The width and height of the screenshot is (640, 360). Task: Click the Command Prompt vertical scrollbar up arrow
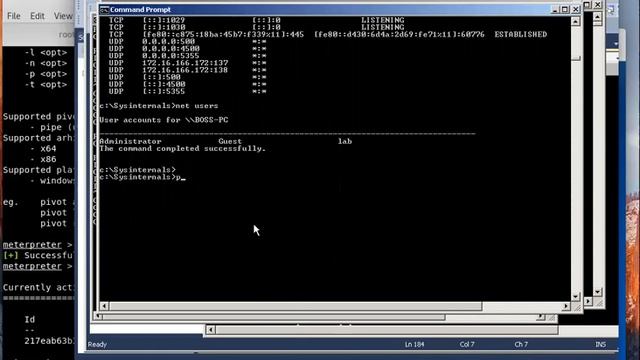[x=576, y=21]
